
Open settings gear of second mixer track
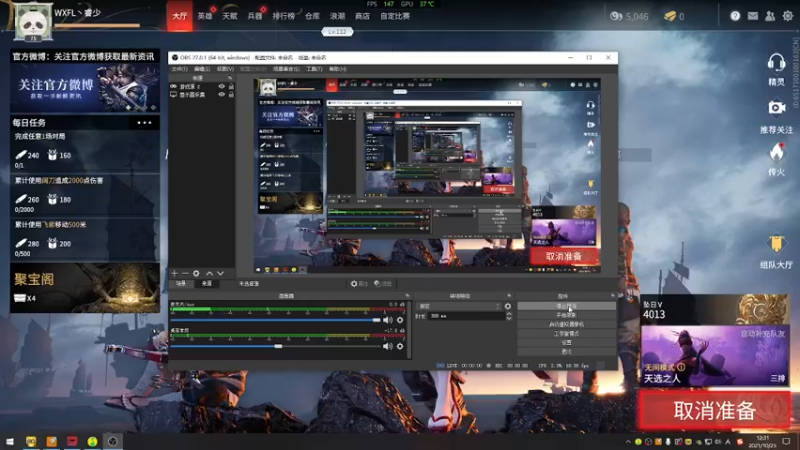point(400,346)
